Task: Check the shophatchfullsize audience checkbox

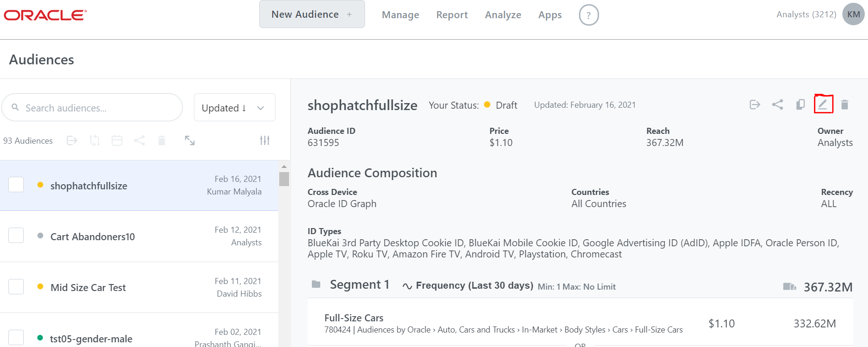Action: pos(16,185)
